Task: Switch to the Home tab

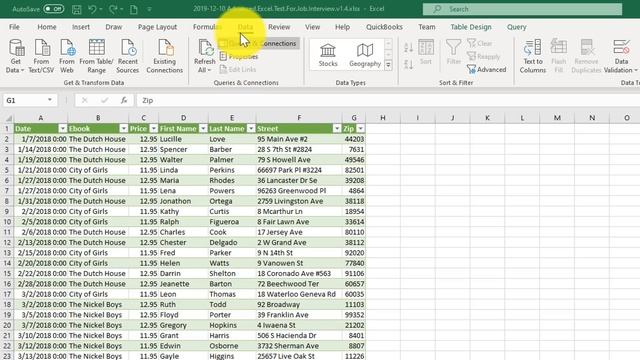Action: click(47, 27)
